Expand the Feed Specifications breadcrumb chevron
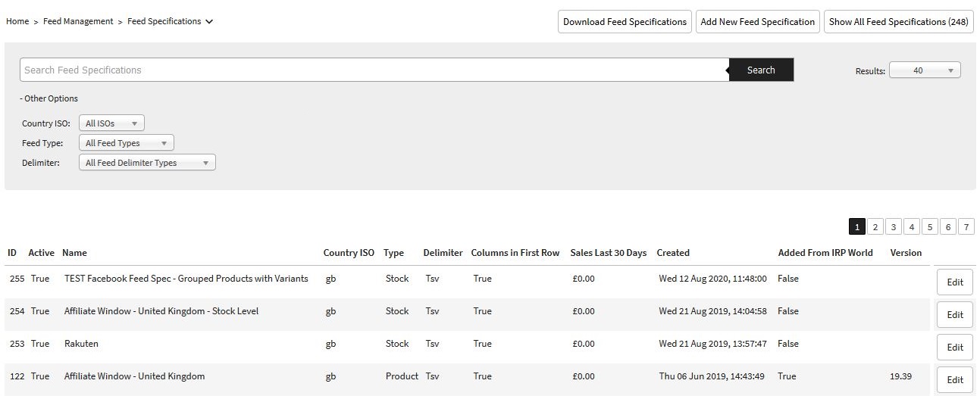Image resolution: width=980 pixels, height=396 pixels. click(209, 21)
